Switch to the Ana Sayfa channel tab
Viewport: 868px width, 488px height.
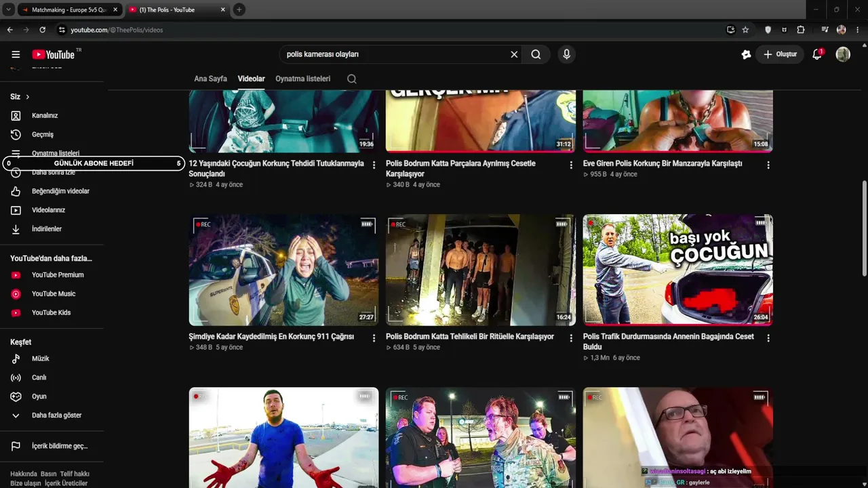(x=210, y=79)
